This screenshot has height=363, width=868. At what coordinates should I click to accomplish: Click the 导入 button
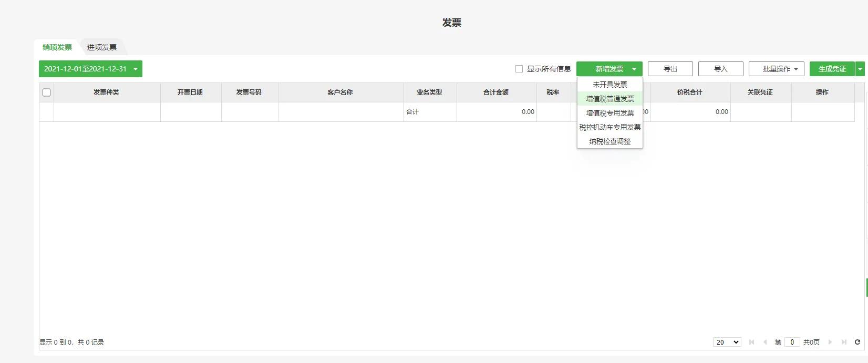click(720, 69)
